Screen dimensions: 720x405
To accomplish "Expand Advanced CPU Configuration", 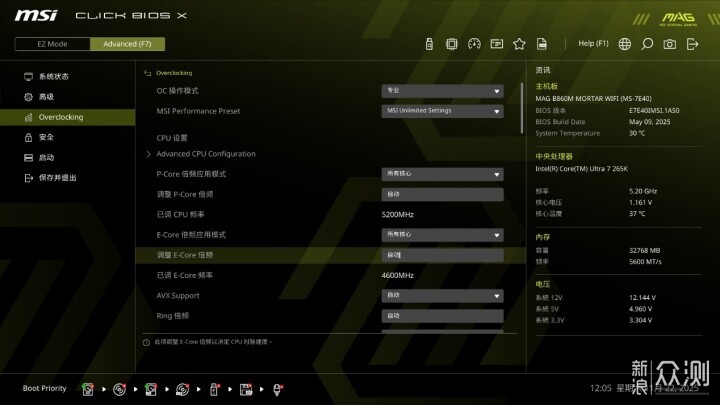I will pyautogui.click(x=206, y=154).
